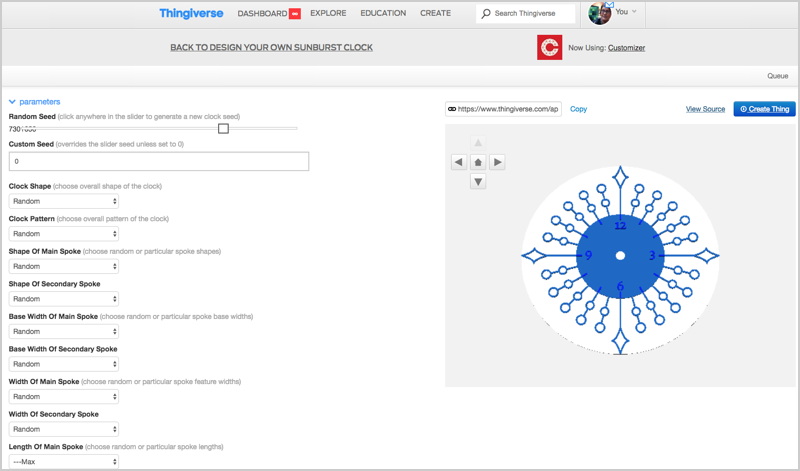Viewport: 800px width, 471px height.
Task: Open the Clock Pattern dropdown
Action: point(64,234)
